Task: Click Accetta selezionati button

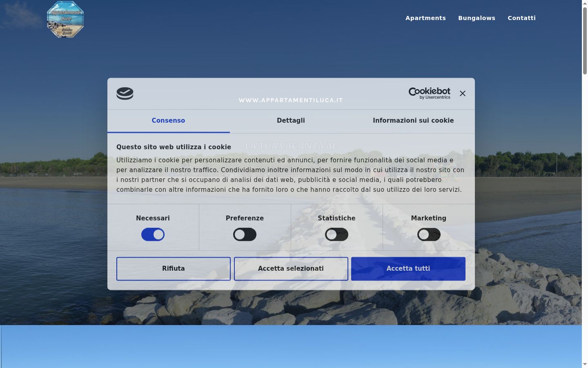Action: coord(291,269)
